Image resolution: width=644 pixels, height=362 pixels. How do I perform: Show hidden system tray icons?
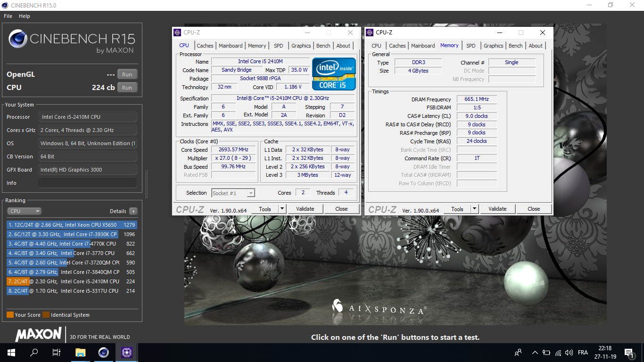click(x=535, y=353)
